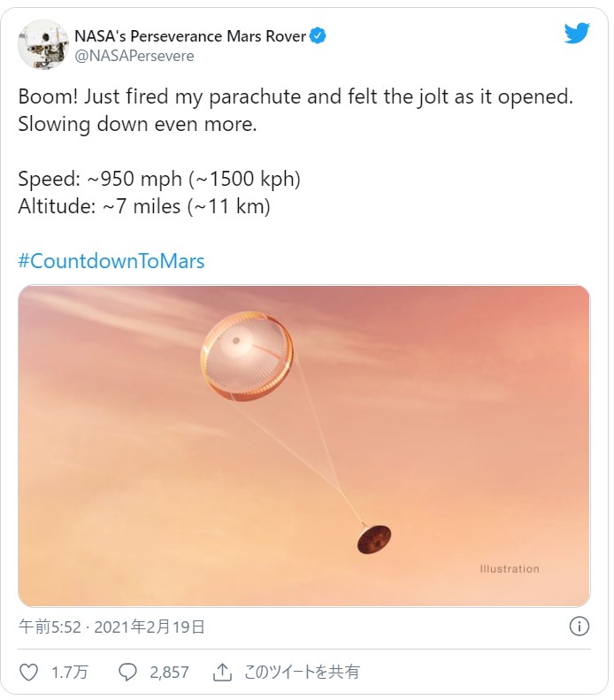Like the tweet with the heart icon
The height and width of the screenshot is (700, 614).
click(29, 673)
